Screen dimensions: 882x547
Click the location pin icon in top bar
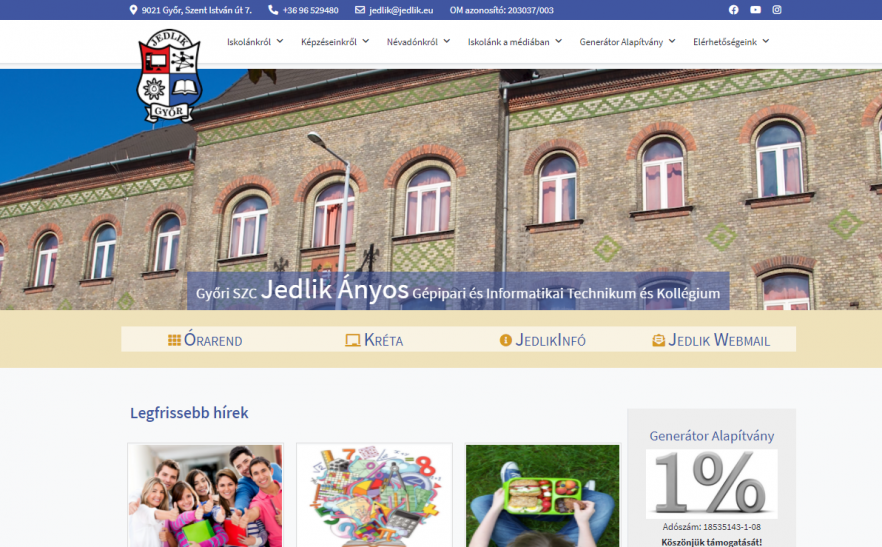coord(133,10)
